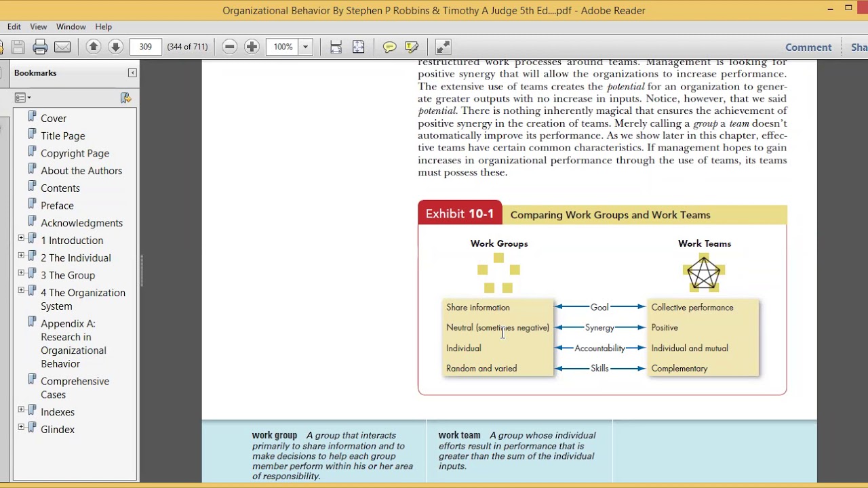Open the View menu
This screenshot has width=868, height=488.
tap(39, 26)
